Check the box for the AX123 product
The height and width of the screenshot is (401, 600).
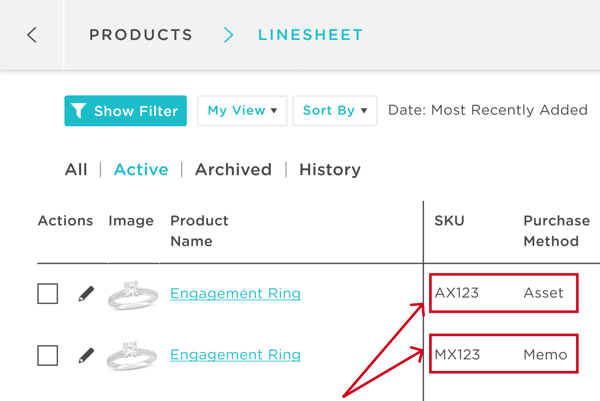click(47, 293)
